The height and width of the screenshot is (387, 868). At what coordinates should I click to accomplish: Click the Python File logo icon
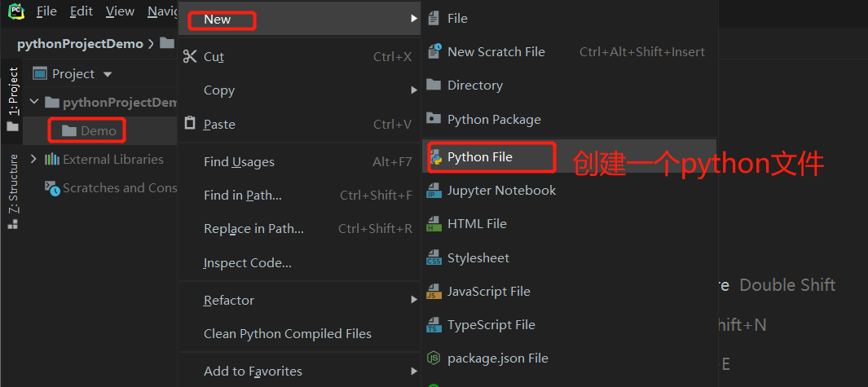(x=436, y=157)
